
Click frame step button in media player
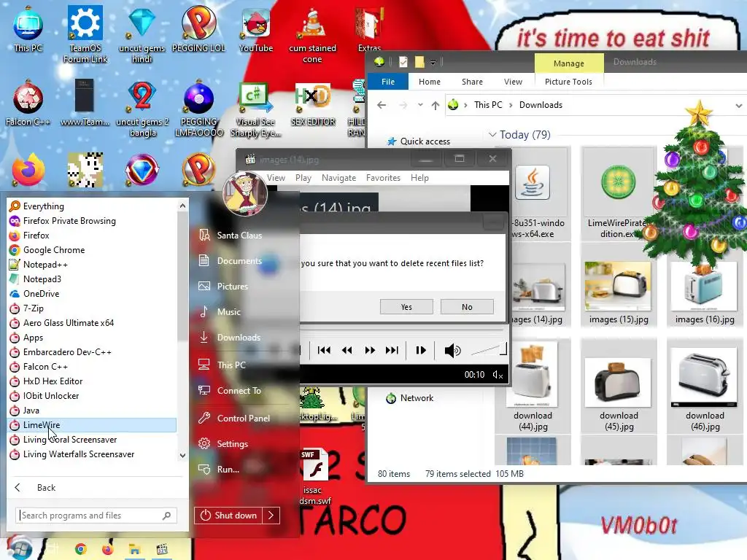click(421, 351)
